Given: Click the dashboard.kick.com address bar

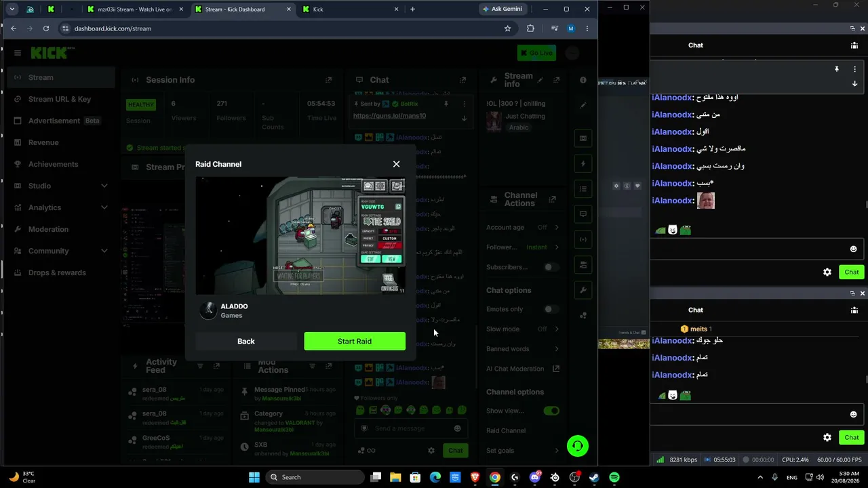Looking at the screenshot, I should coord(285,28).
